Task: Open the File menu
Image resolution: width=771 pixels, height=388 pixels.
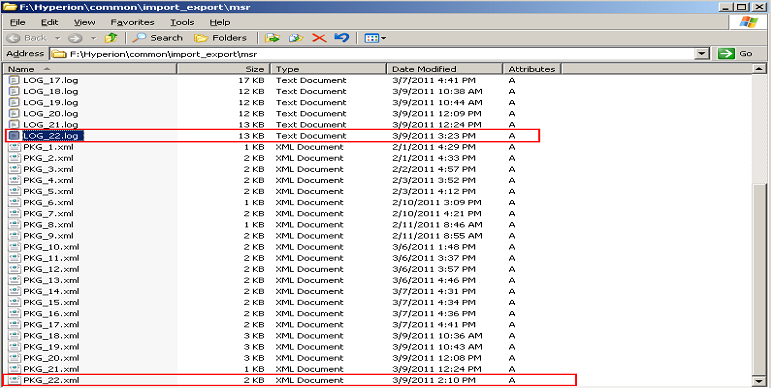Action: click(18, 22)
